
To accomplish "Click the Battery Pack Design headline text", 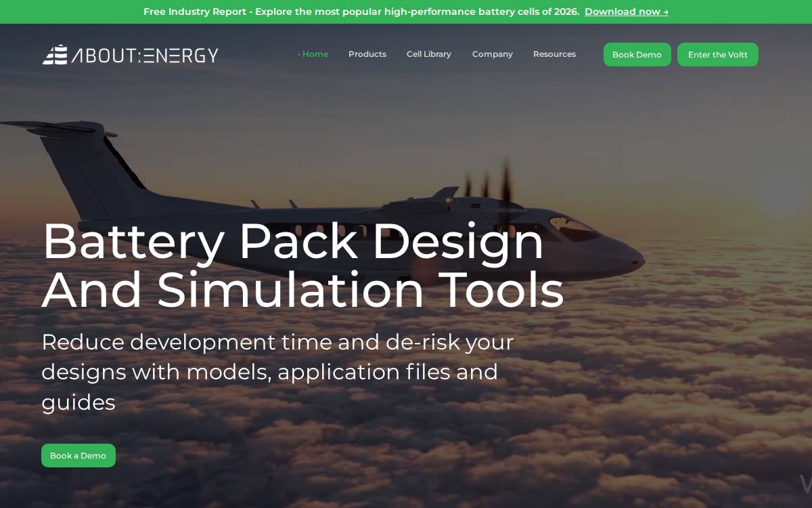I will click(302, 266).
